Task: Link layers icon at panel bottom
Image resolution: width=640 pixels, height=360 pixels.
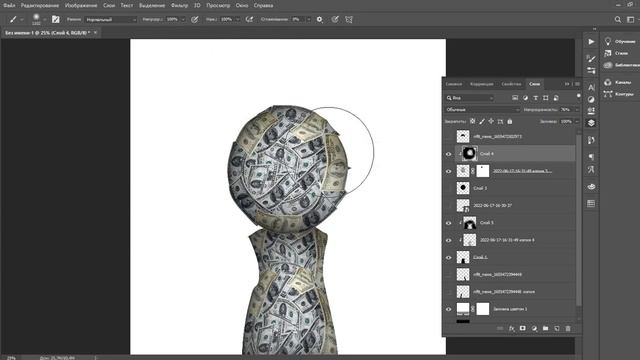Action: [500, 328]
